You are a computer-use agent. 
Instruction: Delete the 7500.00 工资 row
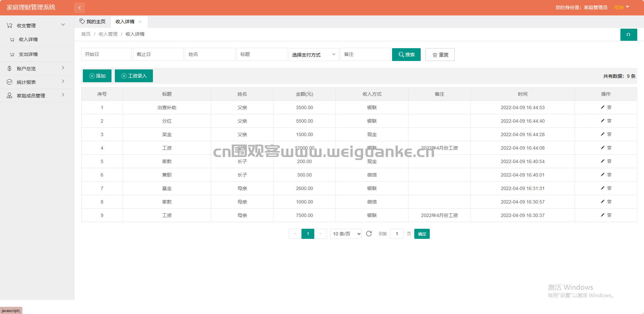point(609,215)
